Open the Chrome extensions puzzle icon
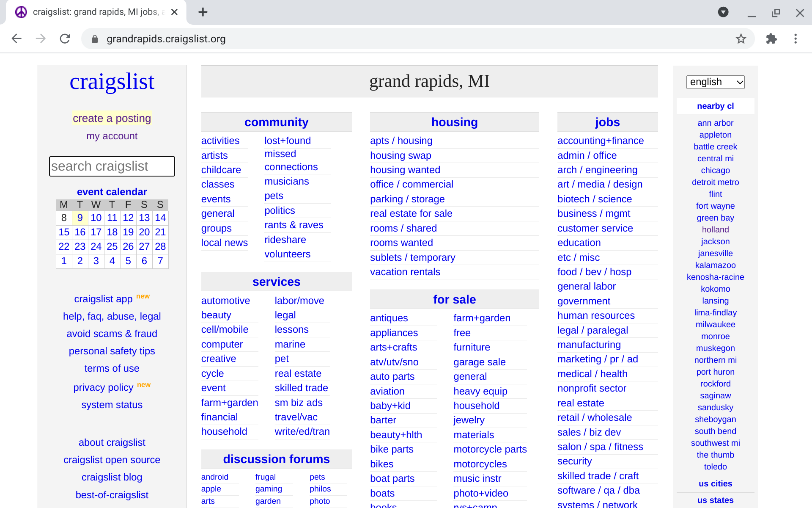 click(x=771, y=39)
